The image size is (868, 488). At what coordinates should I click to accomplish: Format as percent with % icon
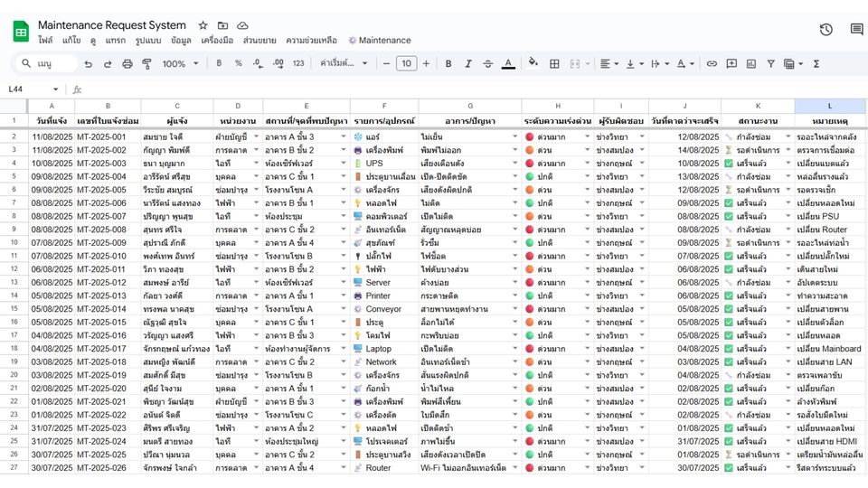pyautogui.click(x=238, y=63)
